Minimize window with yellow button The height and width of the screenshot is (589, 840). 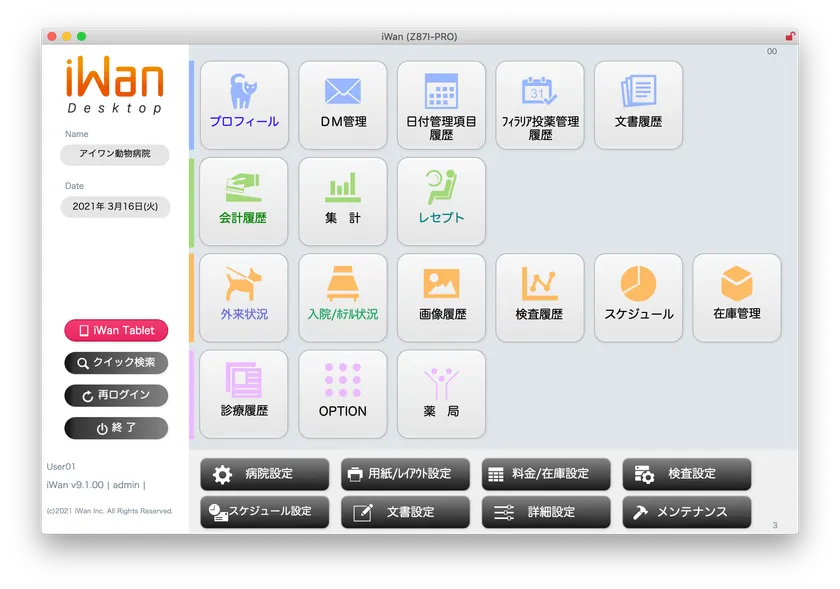pyautogui.click(x=66, y=36)
